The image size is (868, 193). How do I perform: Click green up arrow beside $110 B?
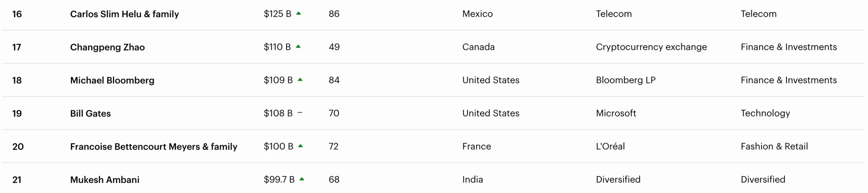[298, 47]
